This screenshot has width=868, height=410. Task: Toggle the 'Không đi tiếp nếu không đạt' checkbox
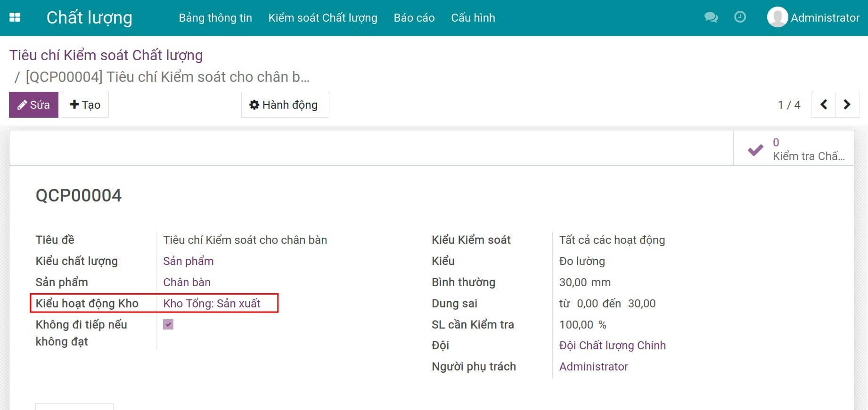(168, 324)
